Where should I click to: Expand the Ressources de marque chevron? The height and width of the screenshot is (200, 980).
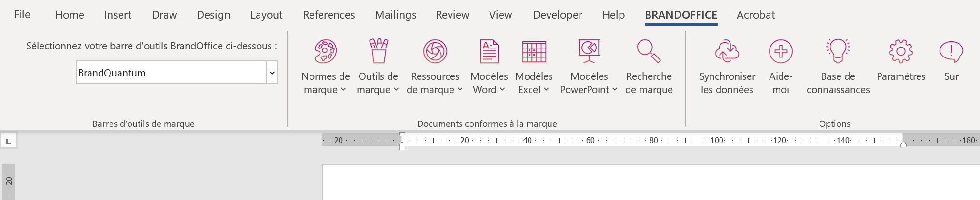click(460, 89)
